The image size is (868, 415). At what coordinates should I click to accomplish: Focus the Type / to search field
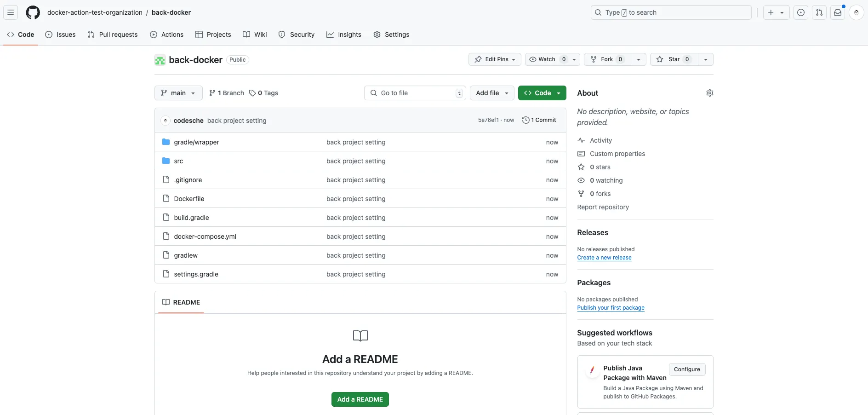pos(671,12)
